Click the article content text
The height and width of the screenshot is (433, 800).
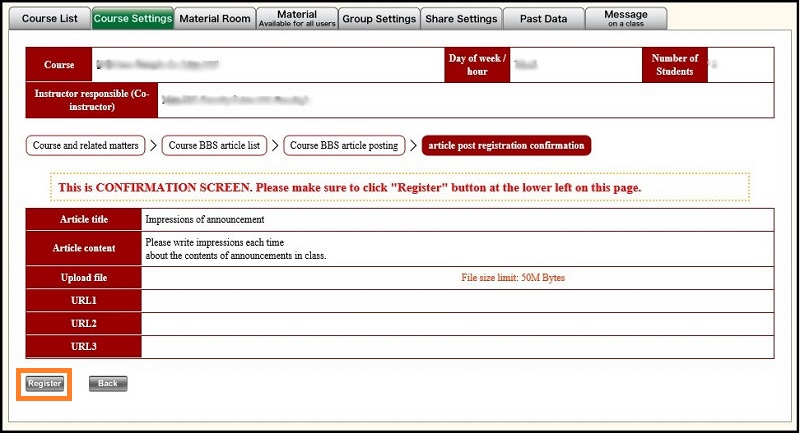236,249
